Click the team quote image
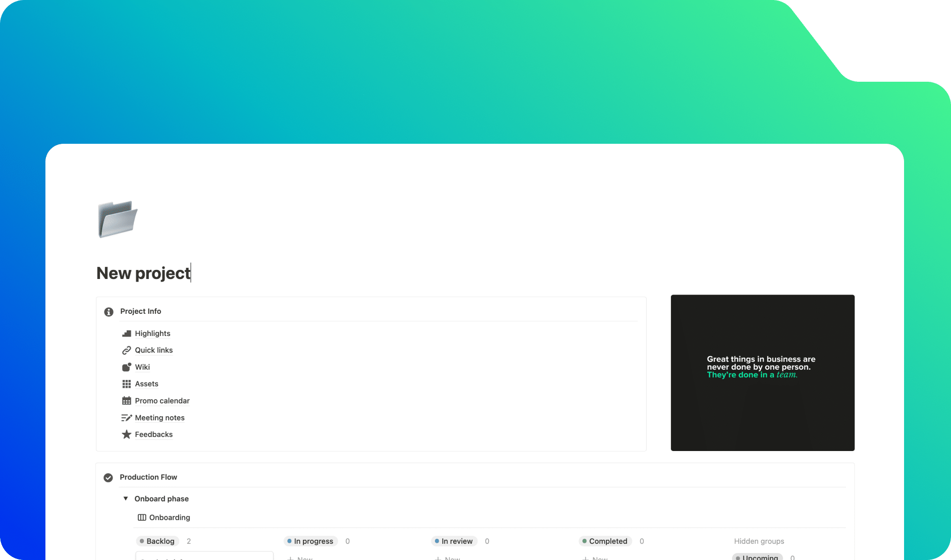This screenshot has width=951, height=560. 762,373
